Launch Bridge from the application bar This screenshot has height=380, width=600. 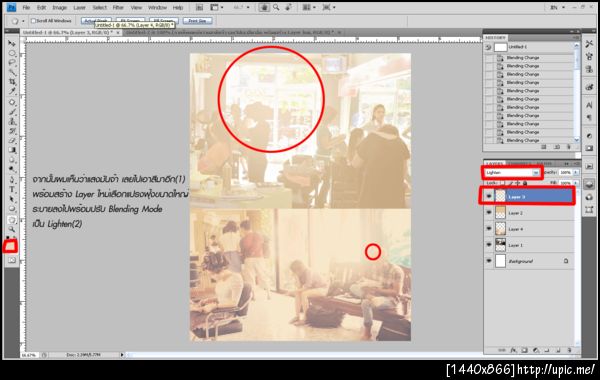point(199,7)
